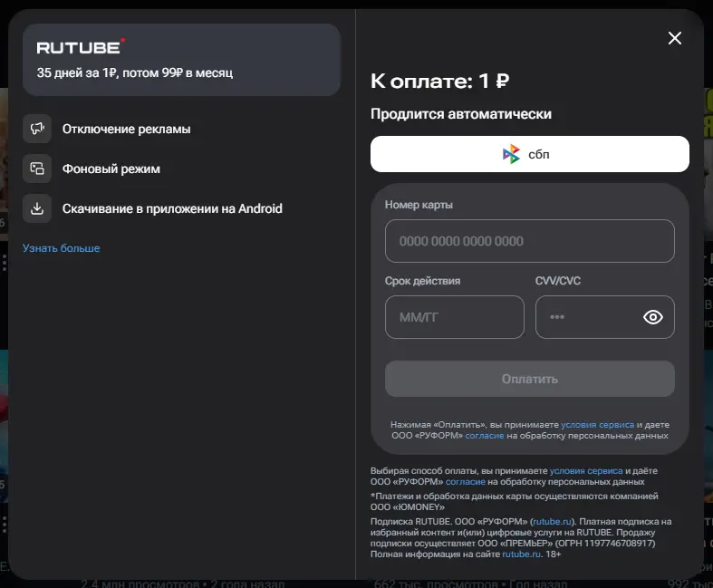Focus the ММ/ГГ expiry date field

point(455,317)
